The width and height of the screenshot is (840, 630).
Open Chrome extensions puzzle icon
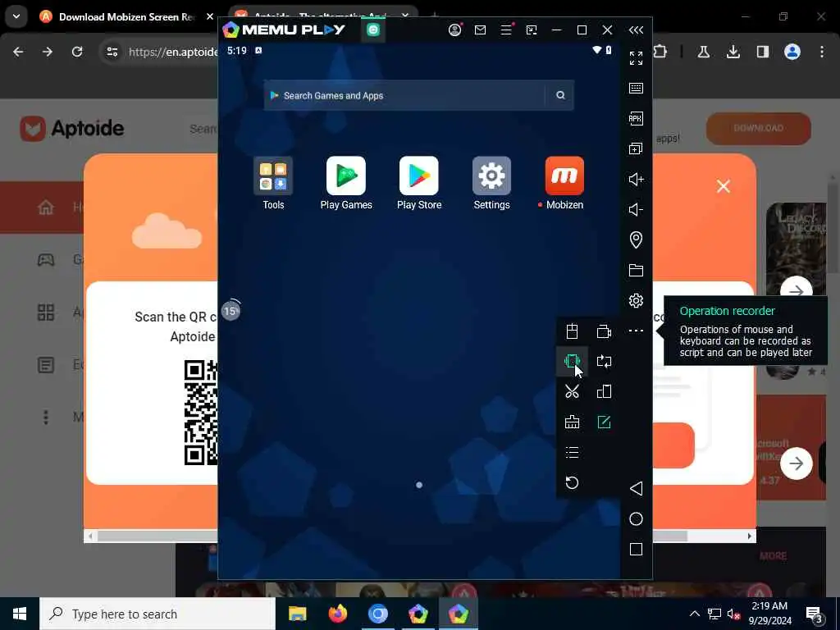660,52
